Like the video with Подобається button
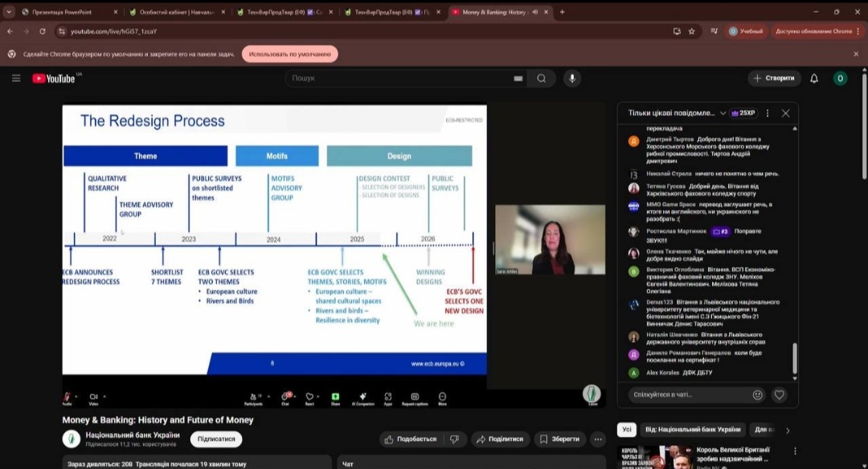The image size is (868, 469). pyautogui.click(x=411, y=439)
